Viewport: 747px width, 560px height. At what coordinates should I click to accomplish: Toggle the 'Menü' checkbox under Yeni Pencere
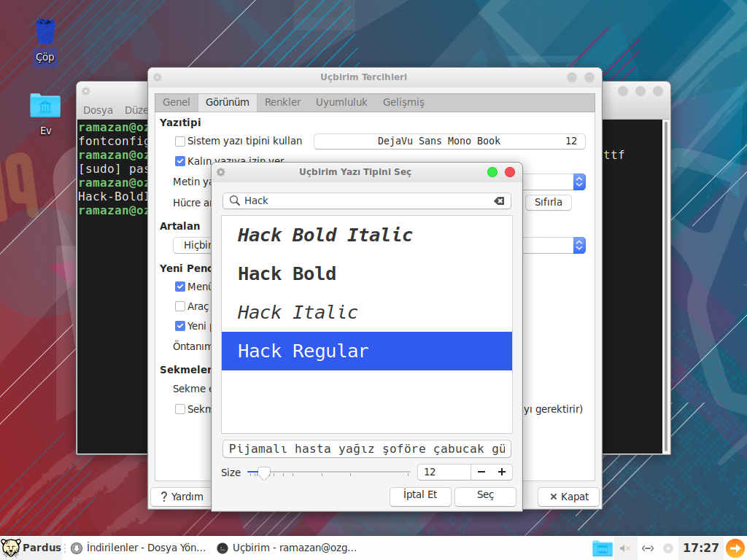pos(180,287)
